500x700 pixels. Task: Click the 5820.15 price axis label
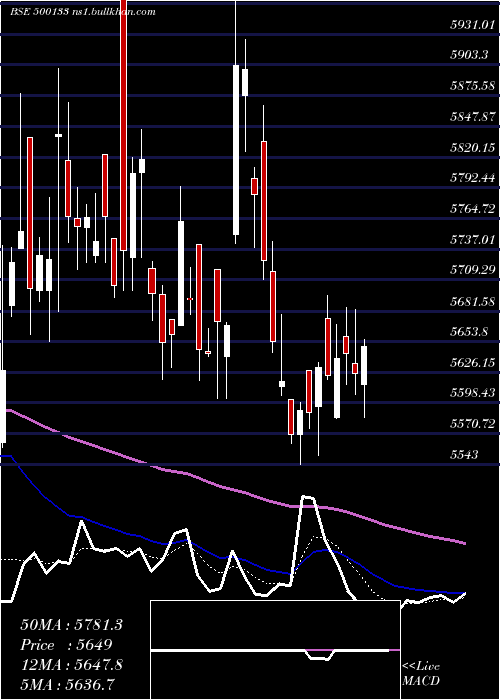tap(473, 147)
